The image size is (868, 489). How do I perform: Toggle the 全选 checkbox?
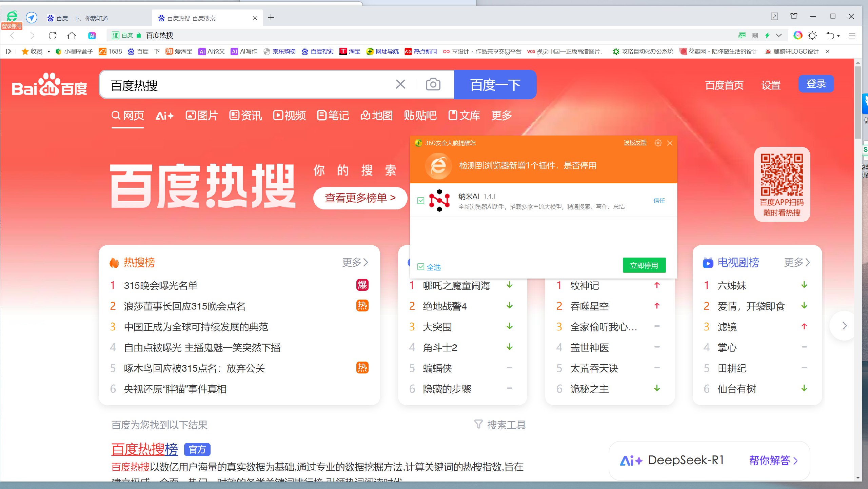point(421,267)
